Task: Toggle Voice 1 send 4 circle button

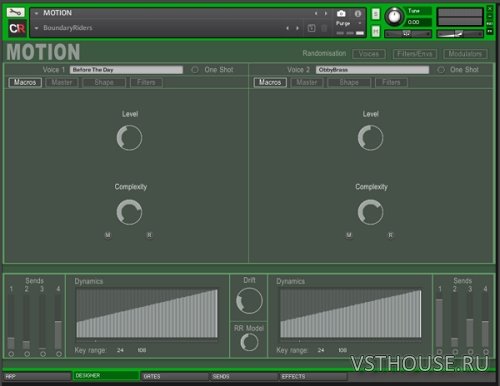Action: [59, 354]
